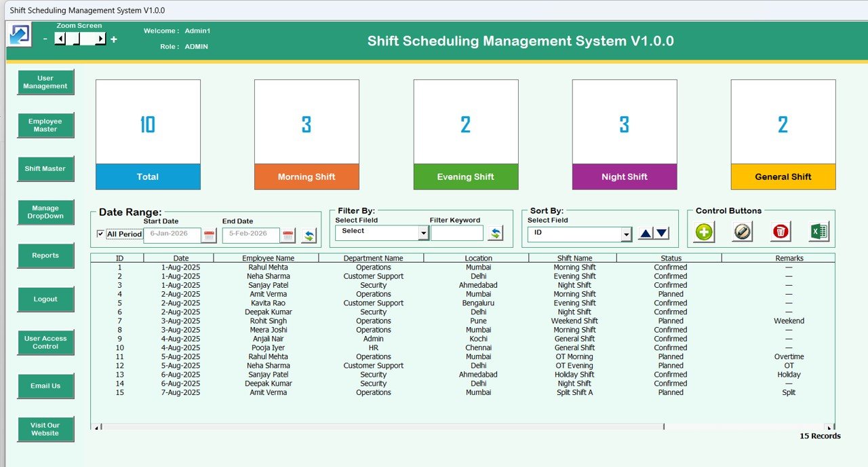The image size is (868, 467).
Task: Click the red Delete trash icon
Action: pos(781,232)
